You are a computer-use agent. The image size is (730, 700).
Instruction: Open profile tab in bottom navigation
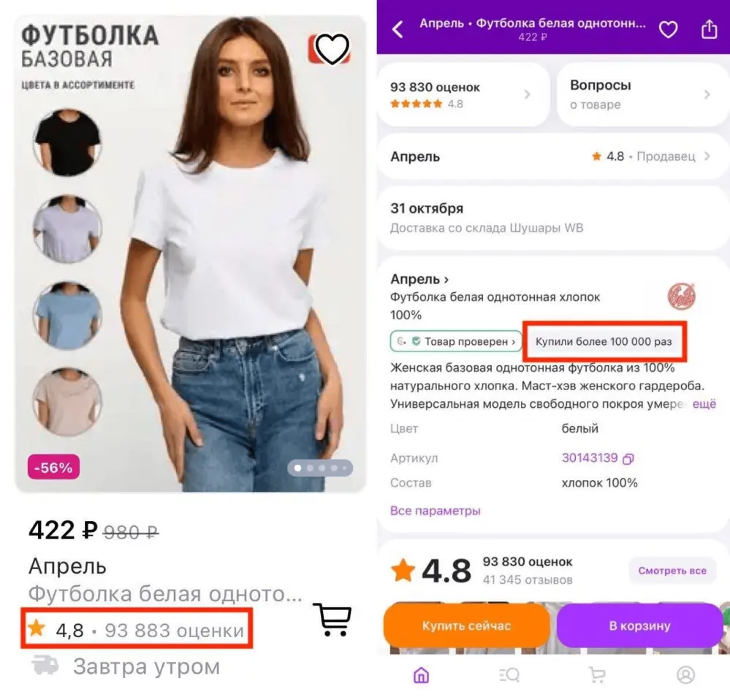point(685,675)
